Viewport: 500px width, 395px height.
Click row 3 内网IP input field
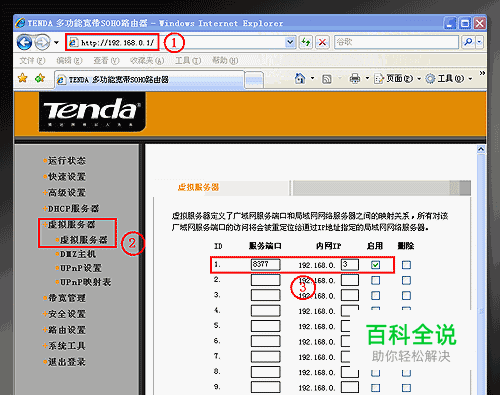pyautogui.click(x=350, y=295)
